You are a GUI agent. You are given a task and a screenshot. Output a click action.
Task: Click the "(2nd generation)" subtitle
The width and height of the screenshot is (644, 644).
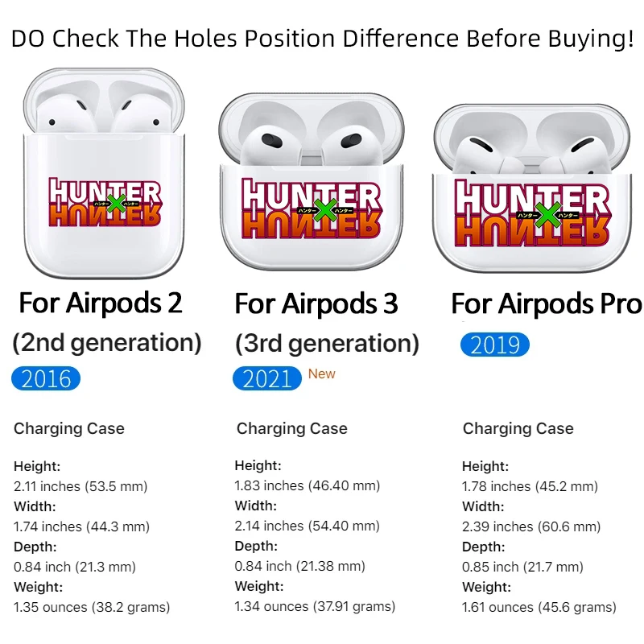click(107, 343)
